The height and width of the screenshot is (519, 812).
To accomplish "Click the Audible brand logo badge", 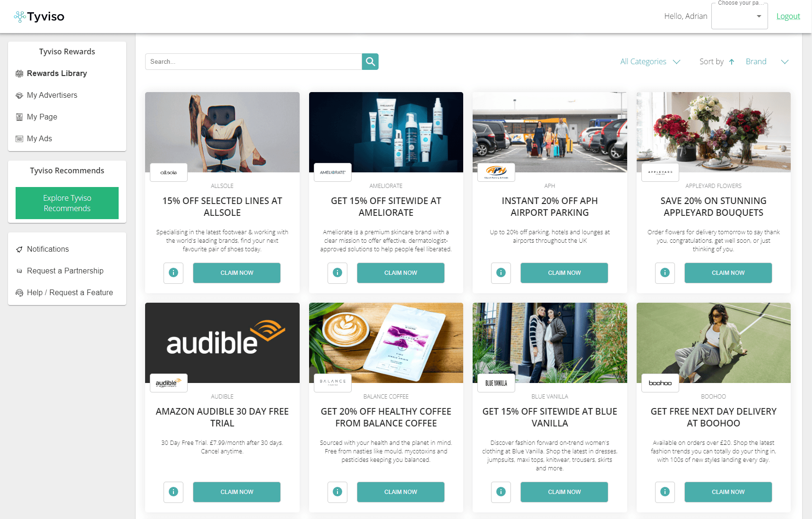I will (169, 383).
